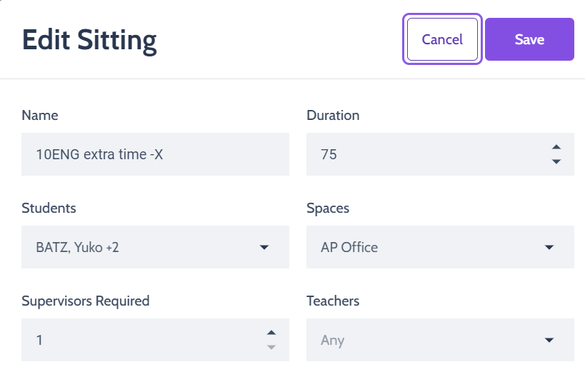Focus the Name field with 10ENG extra time
Viewport: 585px width, 392px height.
155,154
